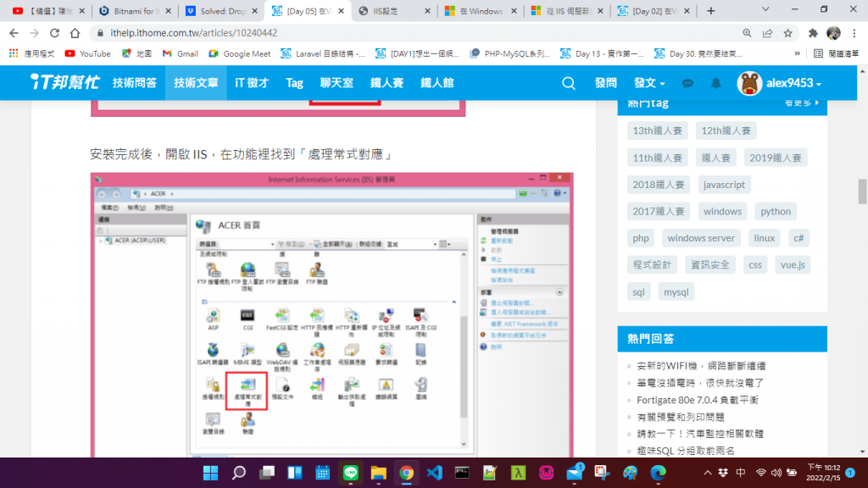Click the iT邦幫忙 site logo
Screen dimensions: 868x488
click(64, 82)
